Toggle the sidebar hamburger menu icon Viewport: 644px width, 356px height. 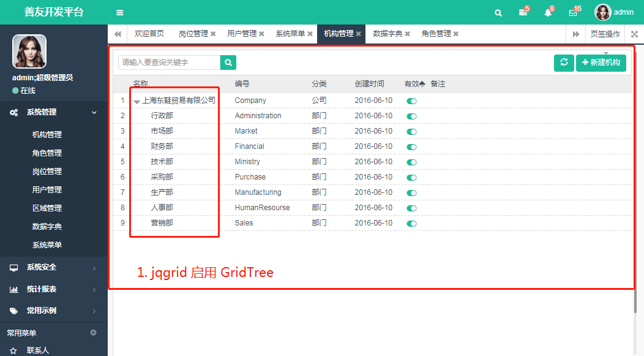click(119, 13)
